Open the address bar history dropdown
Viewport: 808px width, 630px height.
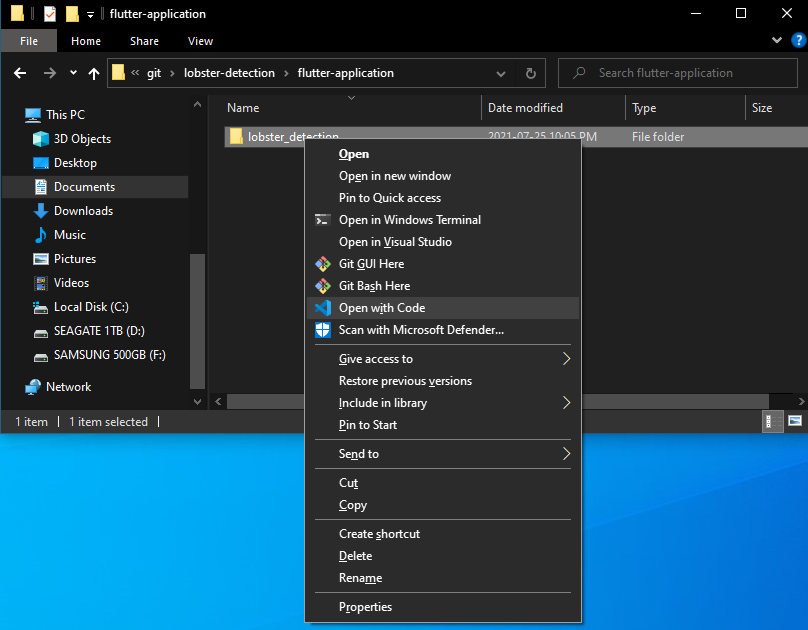click(500, 74)
